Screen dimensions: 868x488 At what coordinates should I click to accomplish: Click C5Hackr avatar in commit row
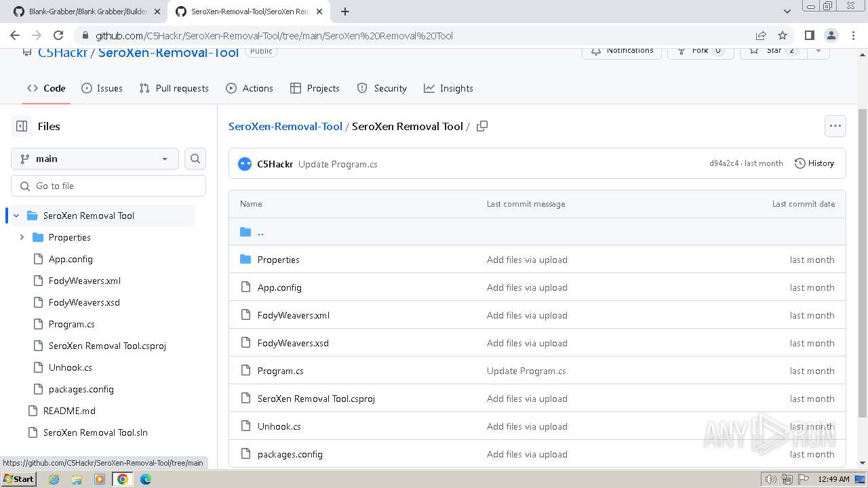pyautogui.click(x=245, y=164)
